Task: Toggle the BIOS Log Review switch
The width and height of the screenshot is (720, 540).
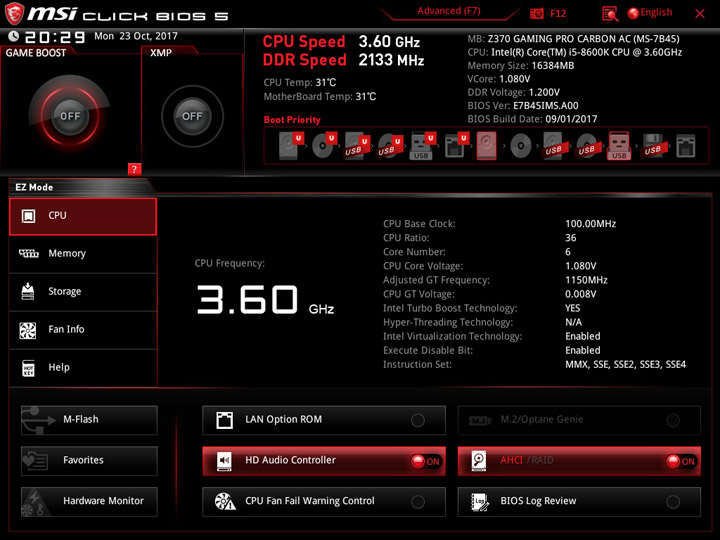Action: [x=673, y=502]
